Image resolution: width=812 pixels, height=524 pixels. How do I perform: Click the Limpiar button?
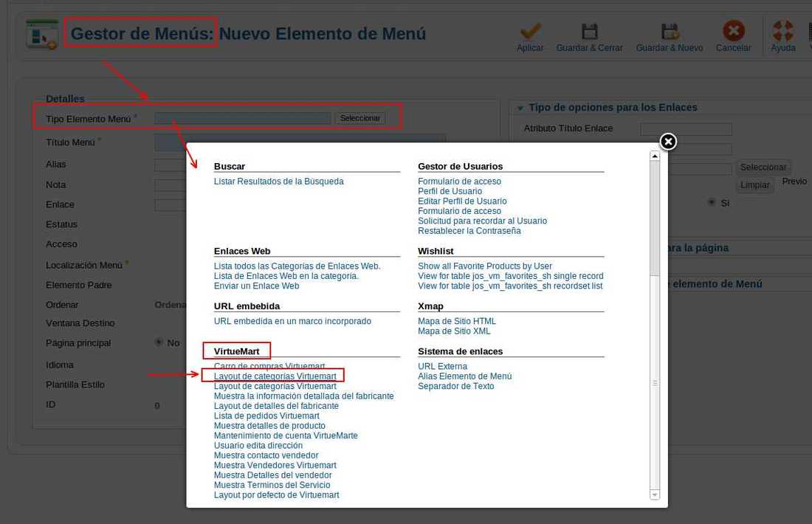pyautogui.click(x=754, y=185)
